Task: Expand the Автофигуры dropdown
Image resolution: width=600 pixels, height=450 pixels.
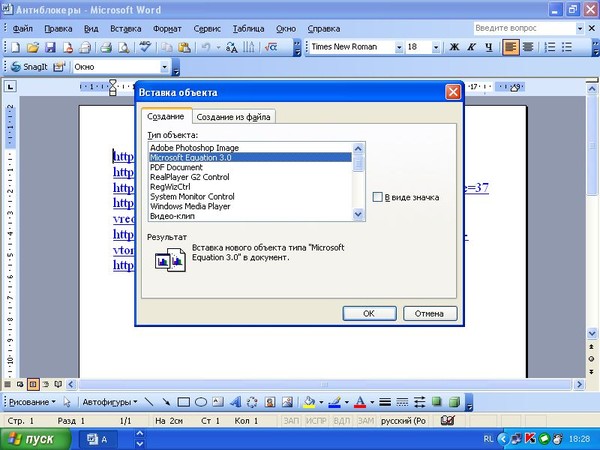Action: [110, 402]
